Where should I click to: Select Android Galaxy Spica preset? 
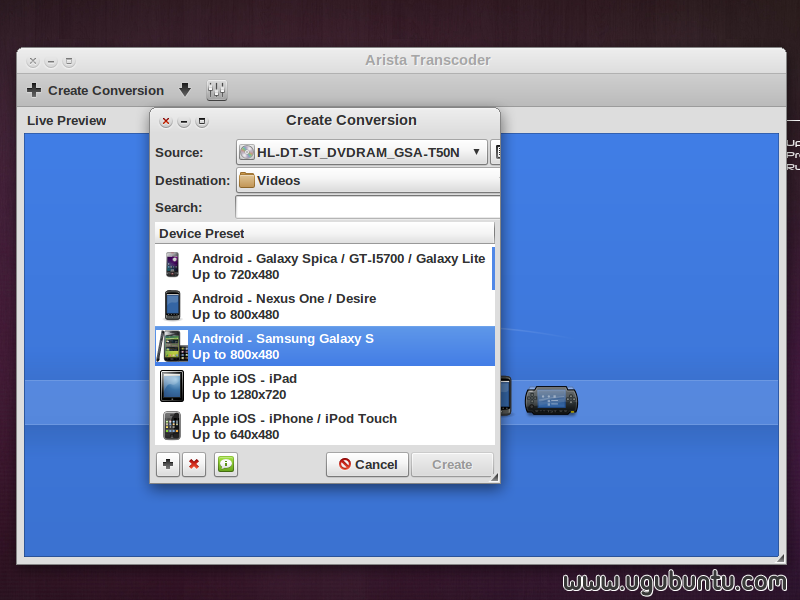pos(325,266)
